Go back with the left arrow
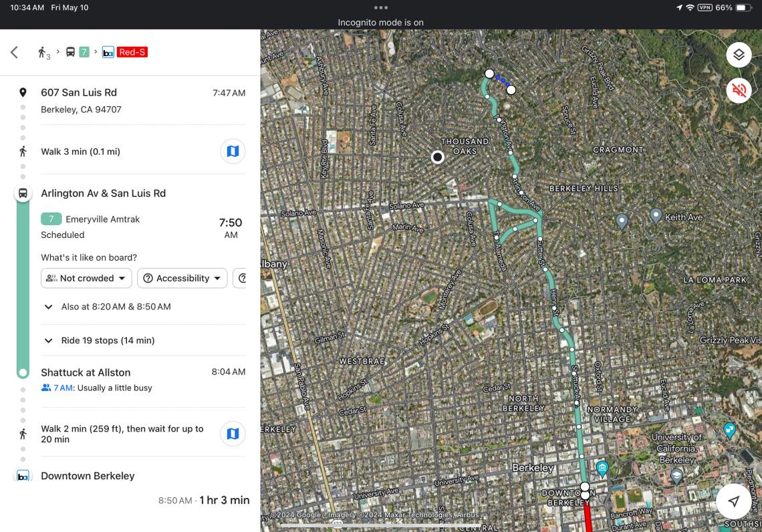Viewport: 762px width, 532px height. pos(14,52)
